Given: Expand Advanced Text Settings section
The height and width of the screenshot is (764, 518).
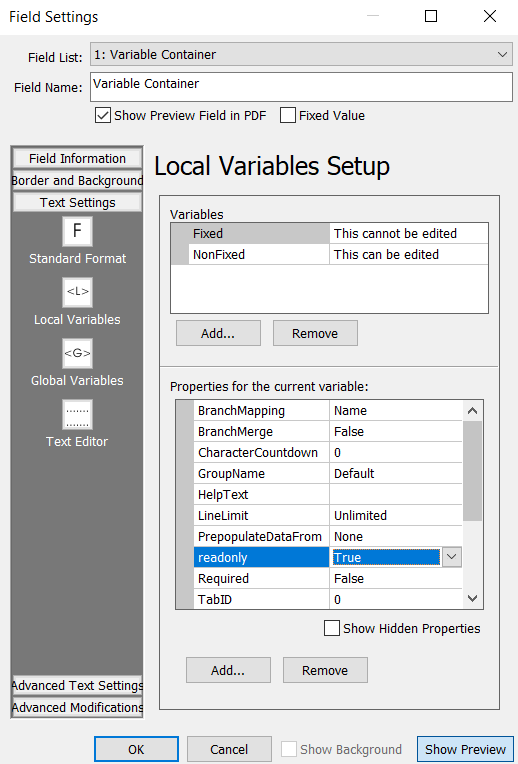Looking at the screenshot, I should pos(77,685).
